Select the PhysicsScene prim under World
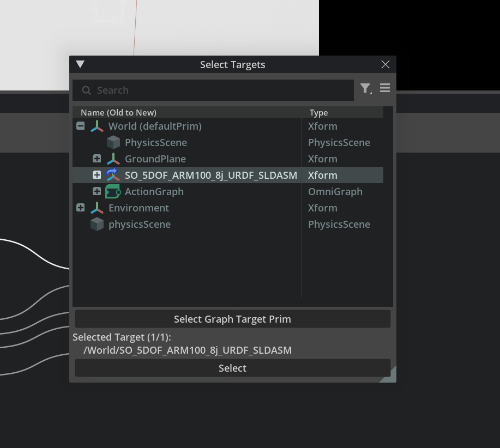 coord(156,142)
